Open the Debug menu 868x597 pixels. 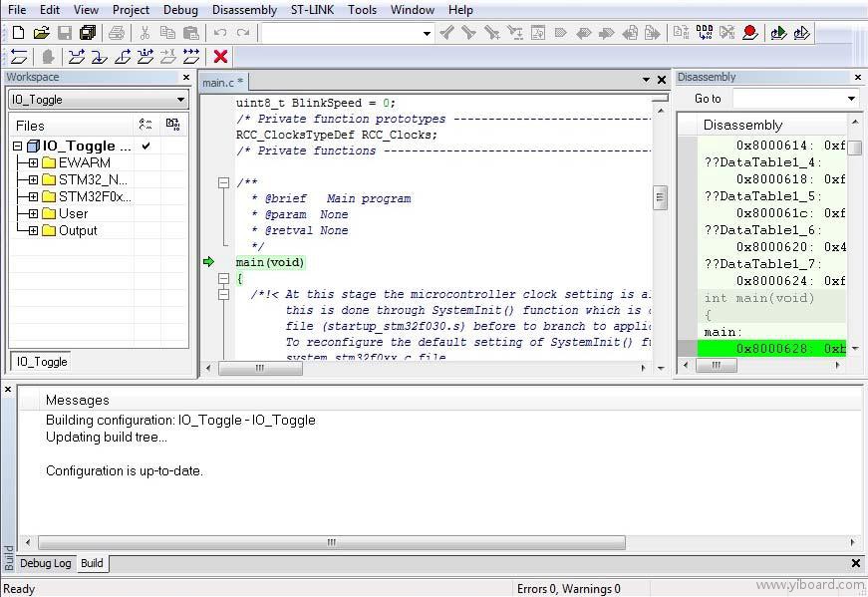[x=180, y=10]
